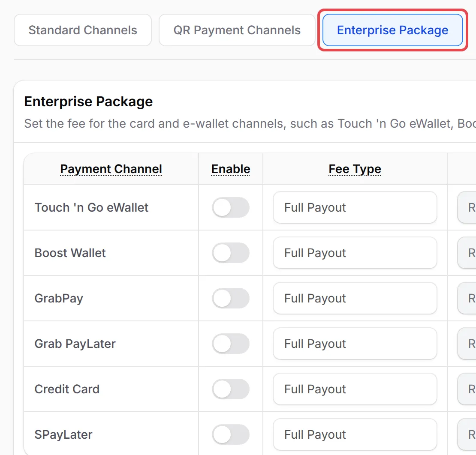Click the Grab PayLater channel name
Screen dimensions: 476x455
point(75,344)
